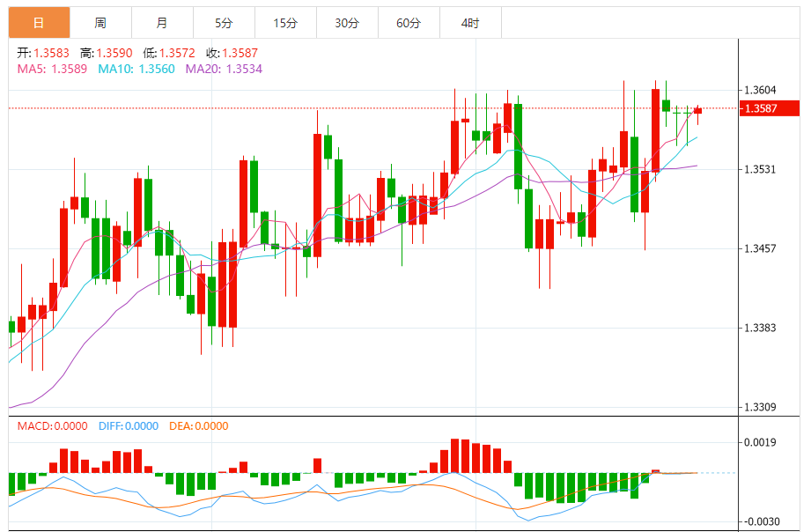Open the 5分 timeframe tab
This screenshot has width=811, height=532.
point(224,23)
